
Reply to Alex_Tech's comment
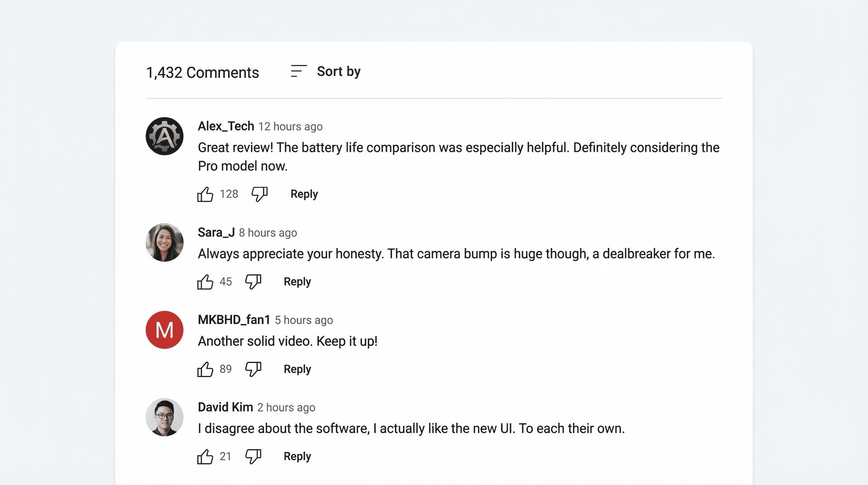tap(304, 194)
